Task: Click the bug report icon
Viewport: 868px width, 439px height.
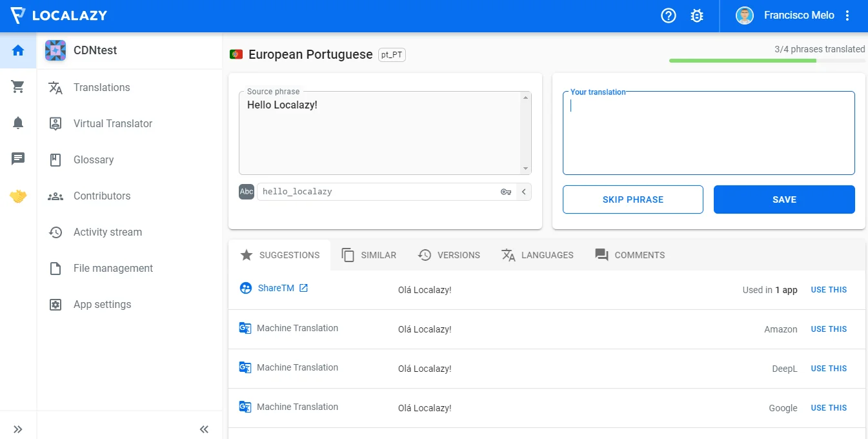Action: 697,15
